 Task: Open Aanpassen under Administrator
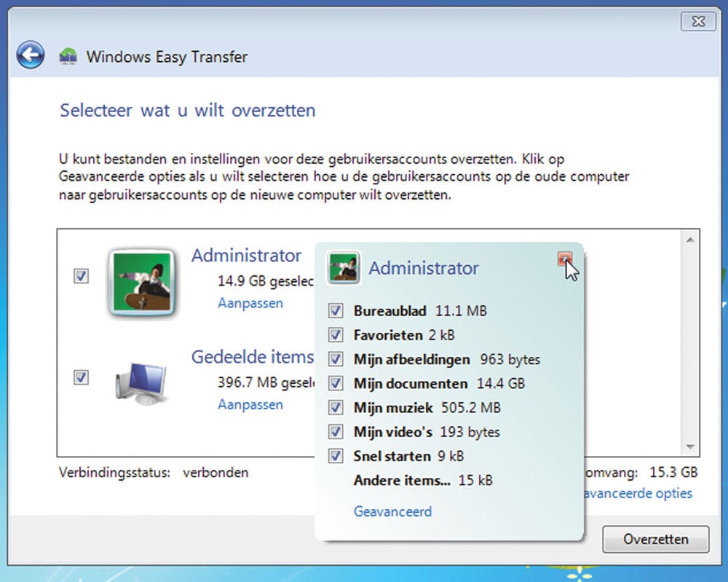tap(250, 303)
